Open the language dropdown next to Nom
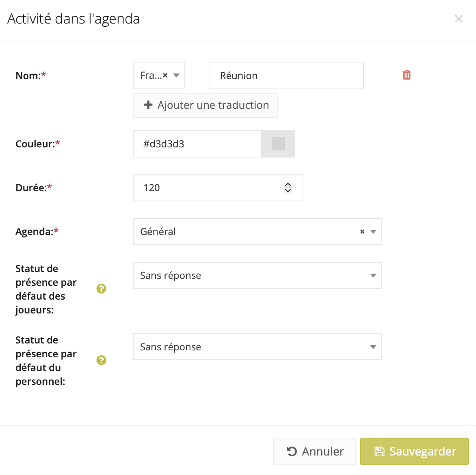The image size is (476, 475). (176, 76)
